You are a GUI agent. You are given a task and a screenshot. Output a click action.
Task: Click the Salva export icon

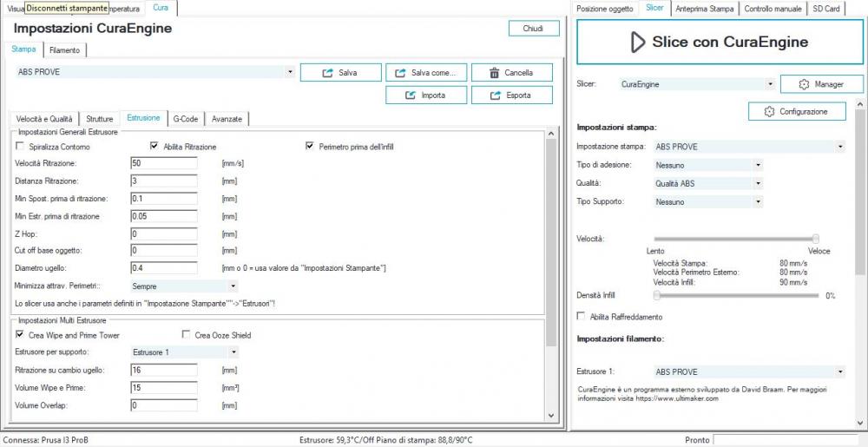pos(327,73)
